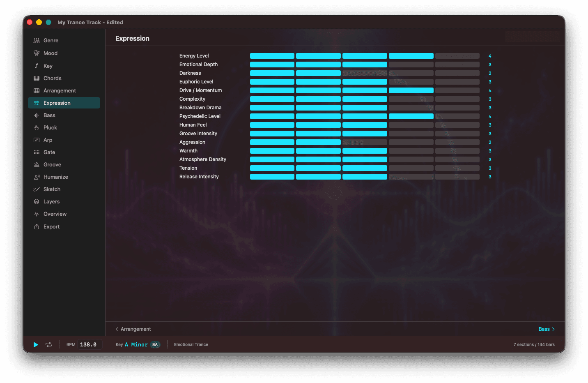This screenshot has height=383, width=588.
Task: Set Aggression to level 3
Action: pyautogui.click(x=365, y=142)
